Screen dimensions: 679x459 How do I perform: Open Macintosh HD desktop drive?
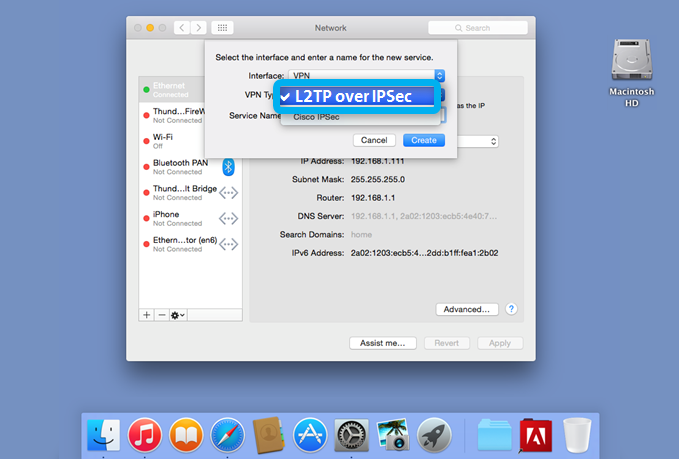tap(631, 72)
